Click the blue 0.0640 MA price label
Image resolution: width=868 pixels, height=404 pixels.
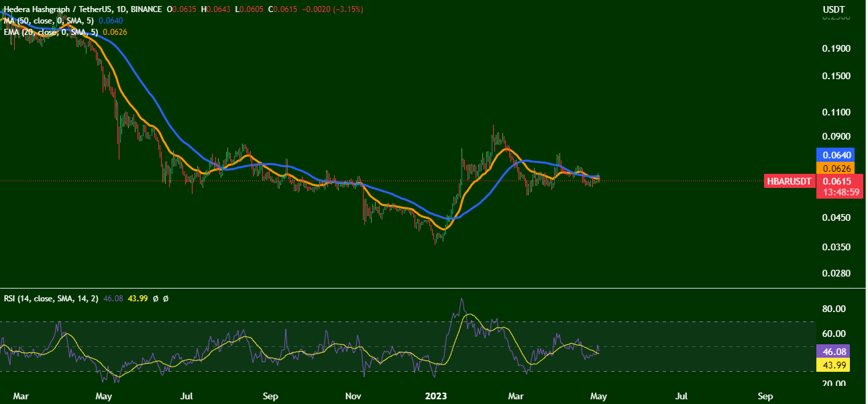coord(834,155)
